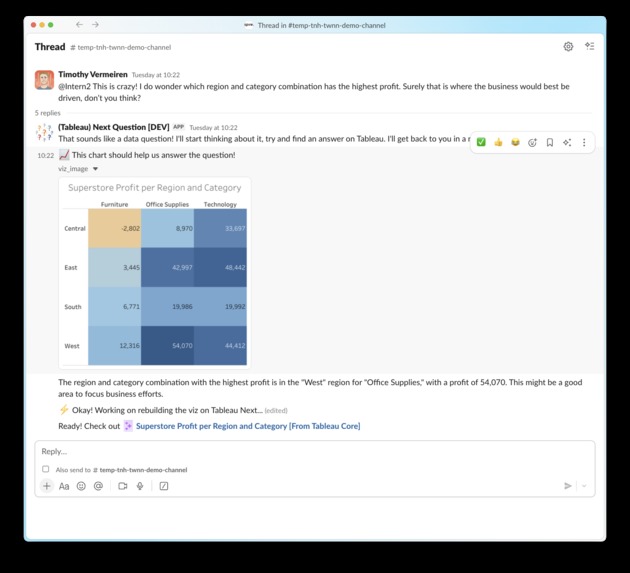Collapse the viz_image attachment
This screenshot has width=630, height=573.
coord(95,169)
